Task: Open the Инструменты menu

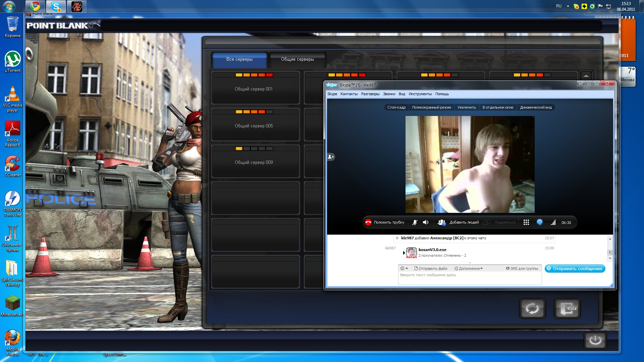Action: pos(420,94)
